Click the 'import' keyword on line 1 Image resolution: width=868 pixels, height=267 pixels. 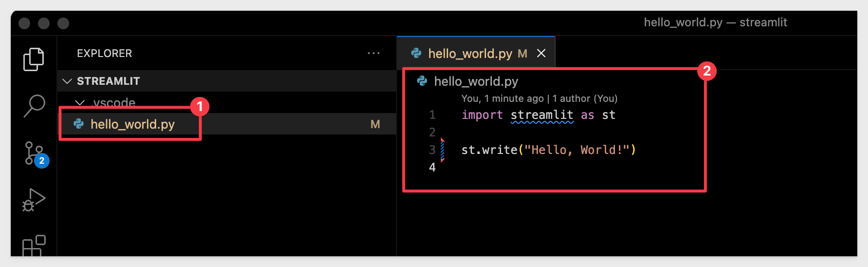482,115
